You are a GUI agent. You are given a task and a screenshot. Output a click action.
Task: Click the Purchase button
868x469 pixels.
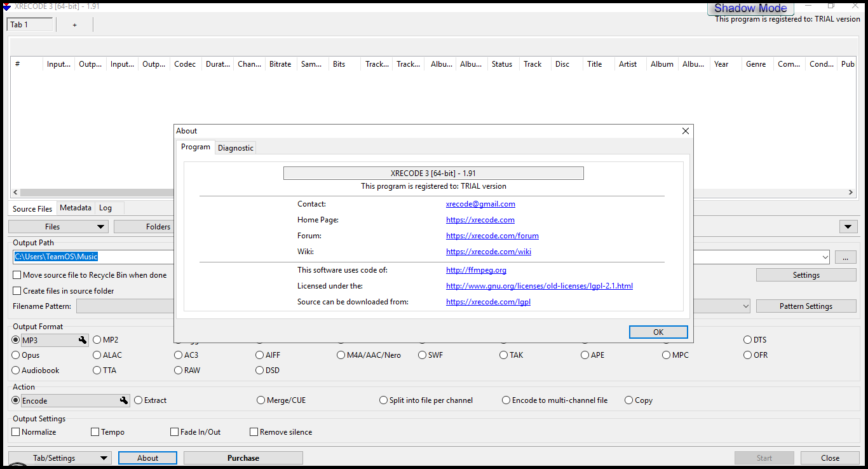243,458
